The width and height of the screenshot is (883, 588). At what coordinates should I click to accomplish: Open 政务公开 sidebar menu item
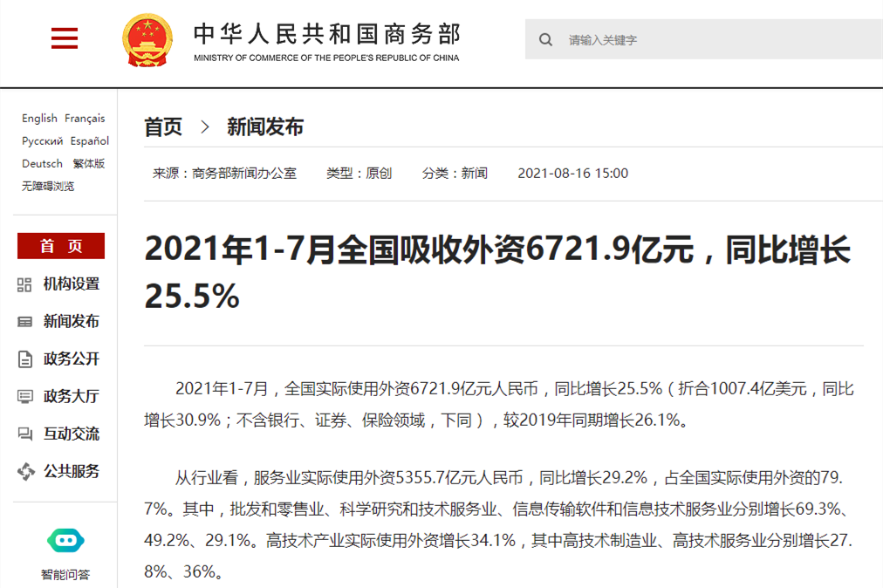[72, 359]
